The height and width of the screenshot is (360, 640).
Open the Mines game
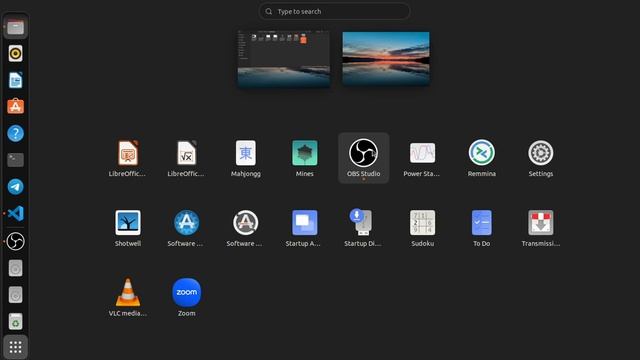tap(304, 158)
